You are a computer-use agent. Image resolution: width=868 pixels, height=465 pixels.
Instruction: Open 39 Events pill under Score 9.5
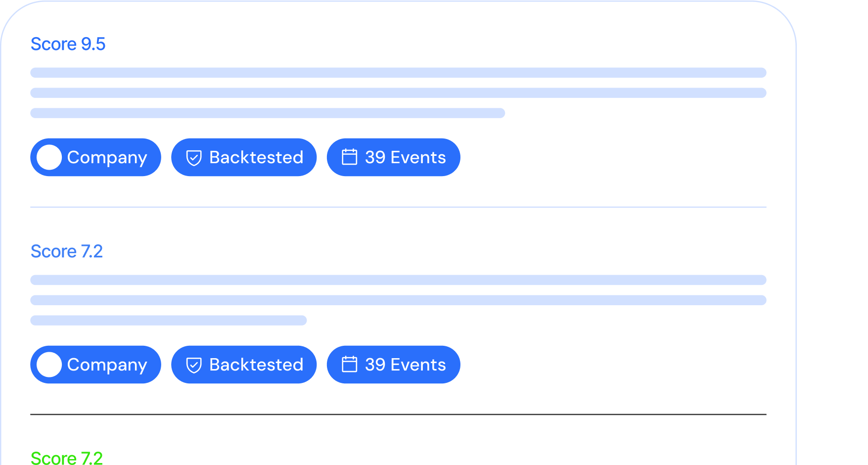394,157
